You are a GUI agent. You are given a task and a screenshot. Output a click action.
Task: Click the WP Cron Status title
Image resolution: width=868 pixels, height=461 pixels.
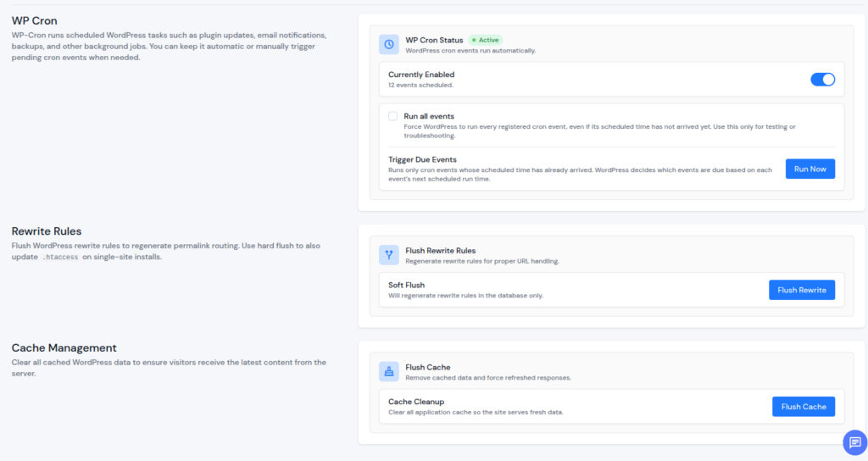pyautogui.click(x=434, y=40)
